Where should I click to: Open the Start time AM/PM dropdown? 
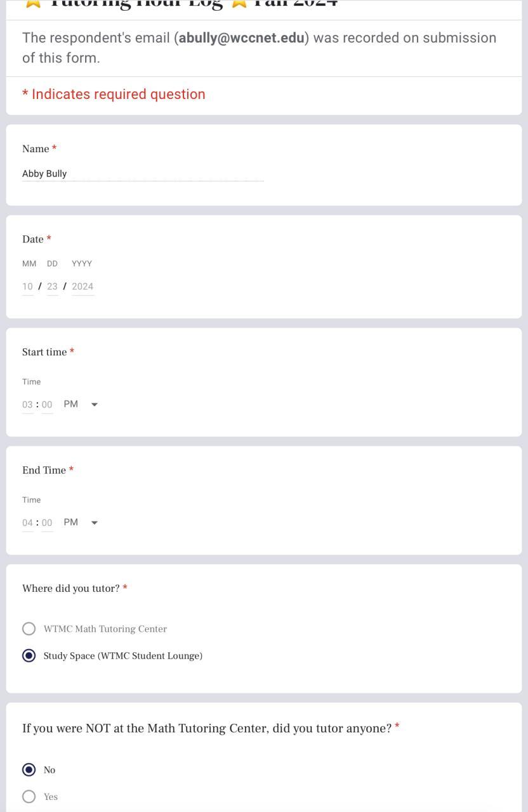pyautogui.click(x=81, y=405)
